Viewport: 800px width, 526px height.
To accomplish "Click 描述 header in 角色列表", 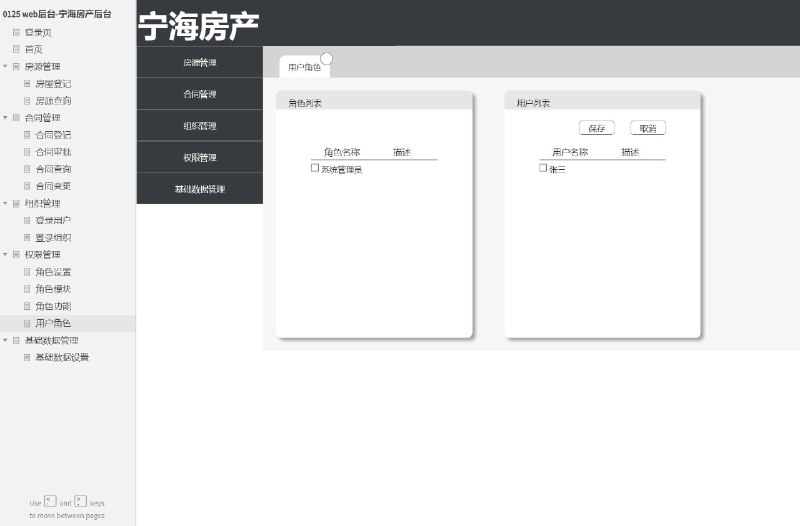I will coord(402,152).
